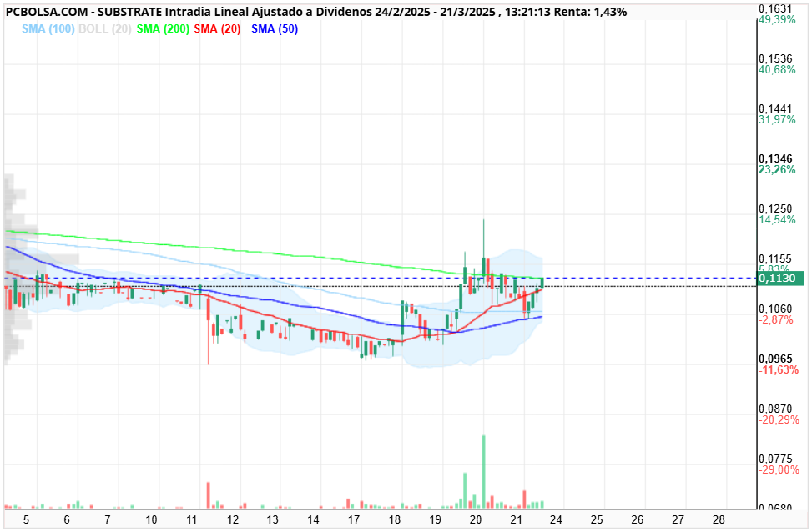The width and height of the screenshot is (812, 532).
Task: Click the SMA (200) legend label
Action: [x=163, y=29]
